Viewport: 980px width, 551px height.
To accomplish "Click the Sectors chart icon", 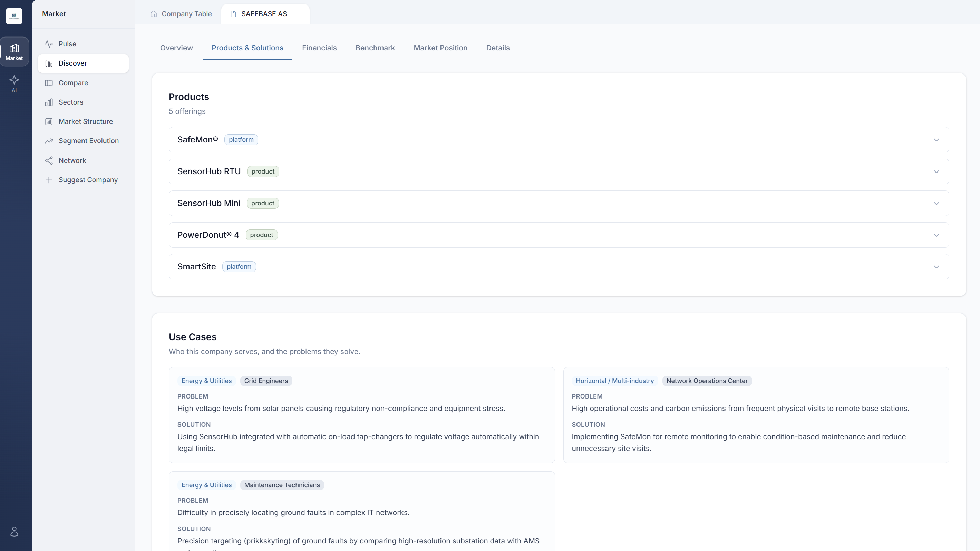I will click(49, 102).
